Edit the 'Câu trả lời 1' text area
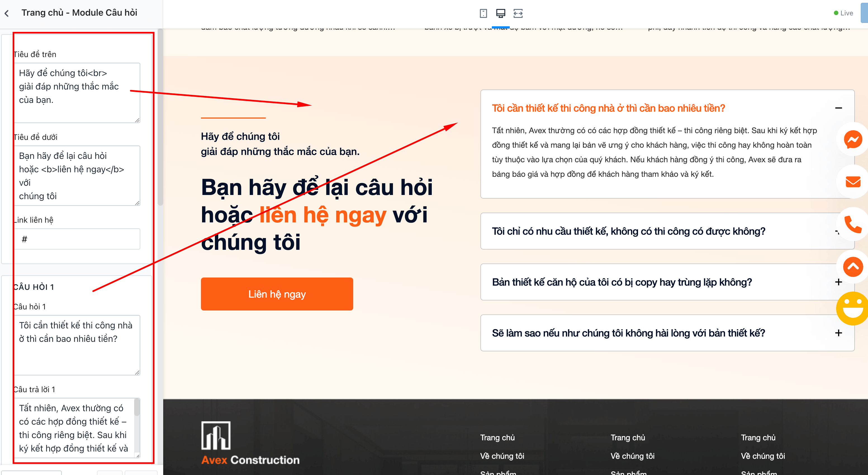This screenshot has height=475, width=868. [77, 428]
